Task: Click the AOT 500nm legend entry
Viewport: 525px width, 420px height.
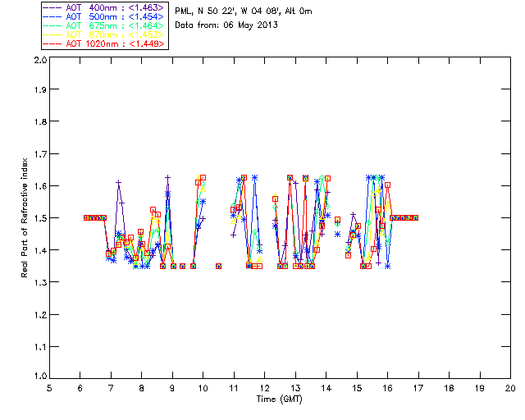Action: (104, 16)
